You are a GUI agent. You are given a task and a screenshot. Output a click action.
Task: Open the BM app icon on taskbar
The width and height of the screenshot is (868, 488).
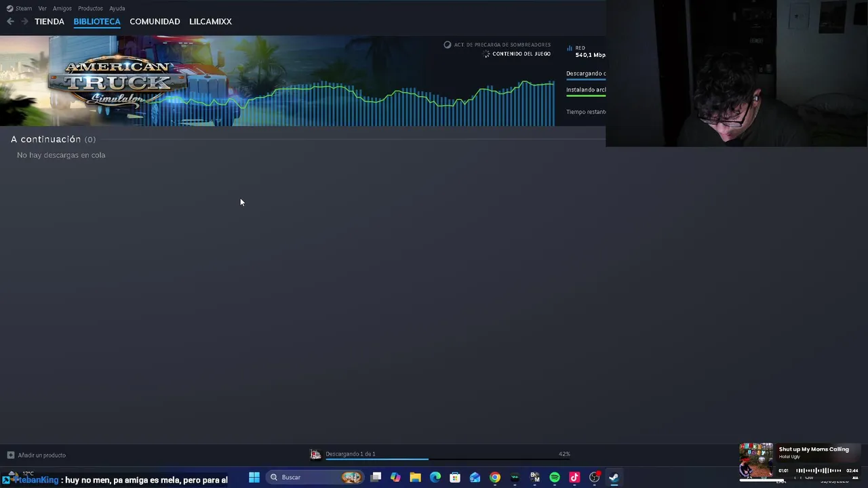tap(534, 477)
